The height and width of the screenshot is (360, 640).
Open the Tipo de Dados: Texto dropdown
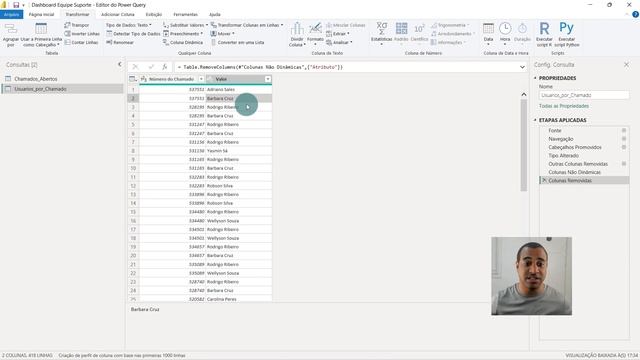[x=129, y=25]
